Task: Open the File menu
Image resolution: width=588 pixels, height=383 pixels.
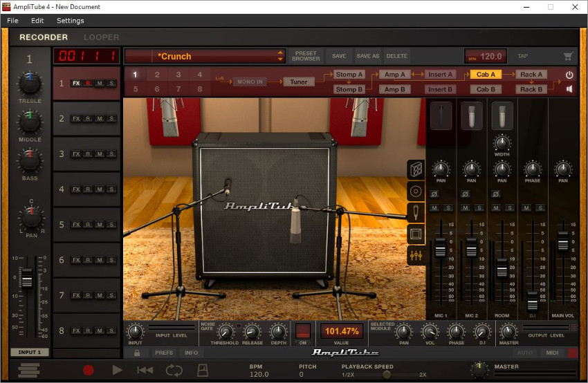Action: 12,21
